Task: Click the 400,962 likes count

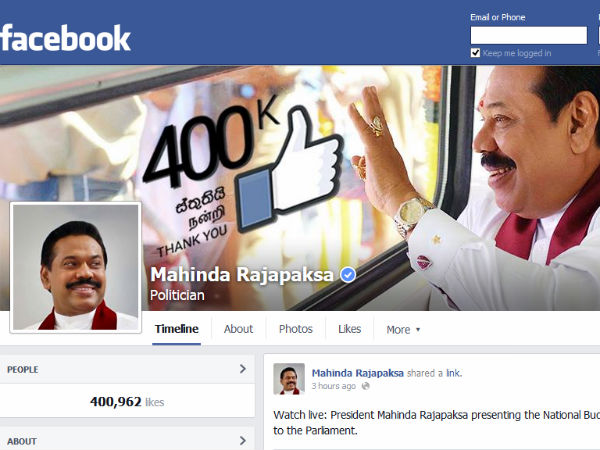Action: point(127,402)
